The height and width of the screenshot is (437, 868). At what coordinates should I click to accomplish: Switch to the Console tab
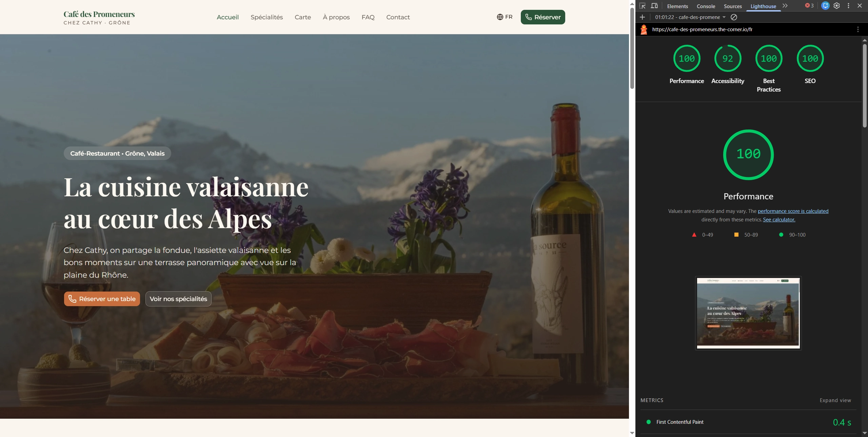(706, 6)
